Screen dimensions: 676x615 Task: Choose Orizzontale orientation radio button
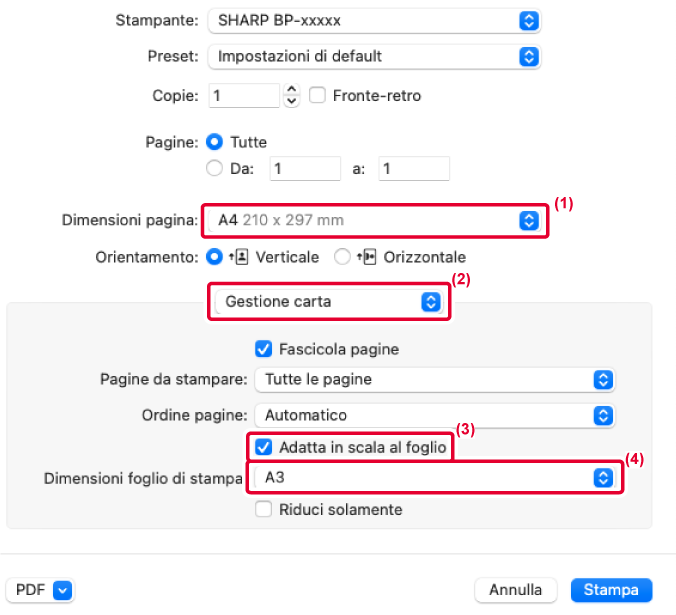(342, 257)
